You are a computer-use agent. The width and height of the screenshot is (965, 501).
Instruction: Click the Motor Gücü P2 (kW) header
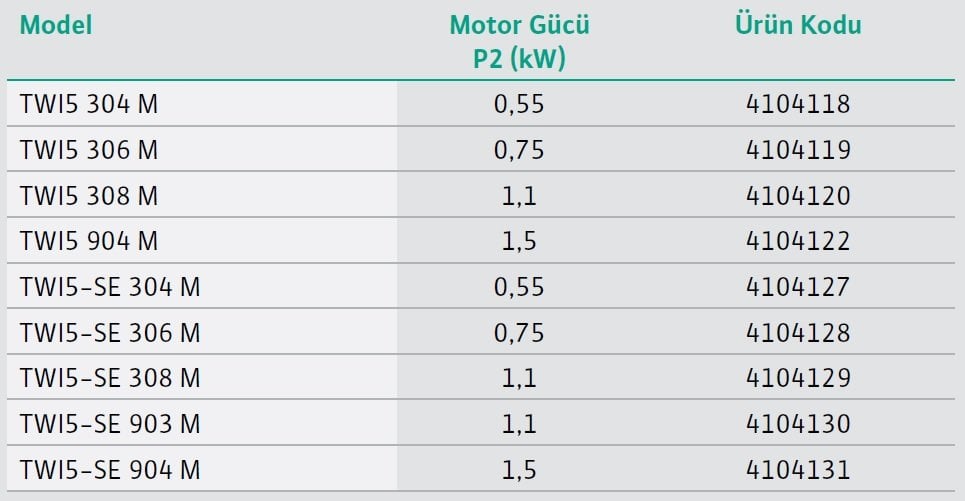[x=519, y=42]
